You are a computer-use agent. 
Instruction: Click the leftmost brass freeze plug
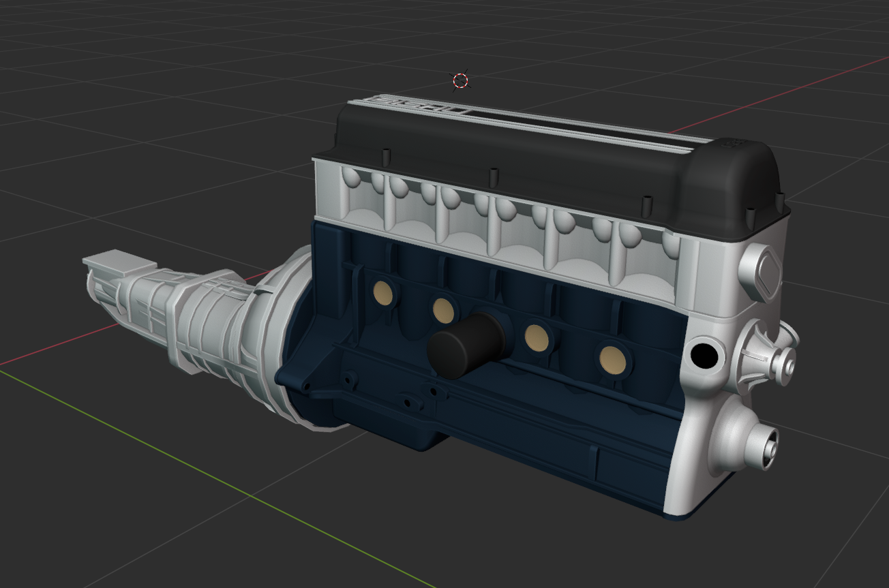pos(382,293)
